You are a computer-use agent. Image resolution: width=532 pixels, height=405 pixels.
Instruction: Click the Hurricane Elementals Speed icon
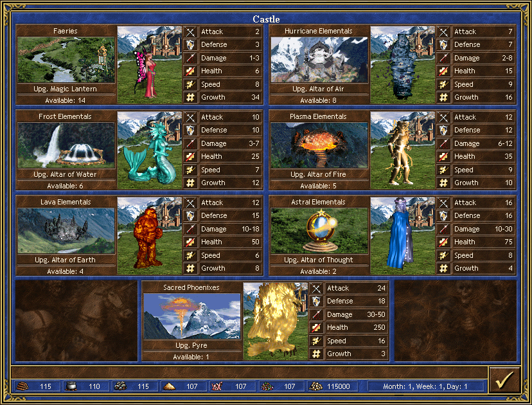point(444,84)
